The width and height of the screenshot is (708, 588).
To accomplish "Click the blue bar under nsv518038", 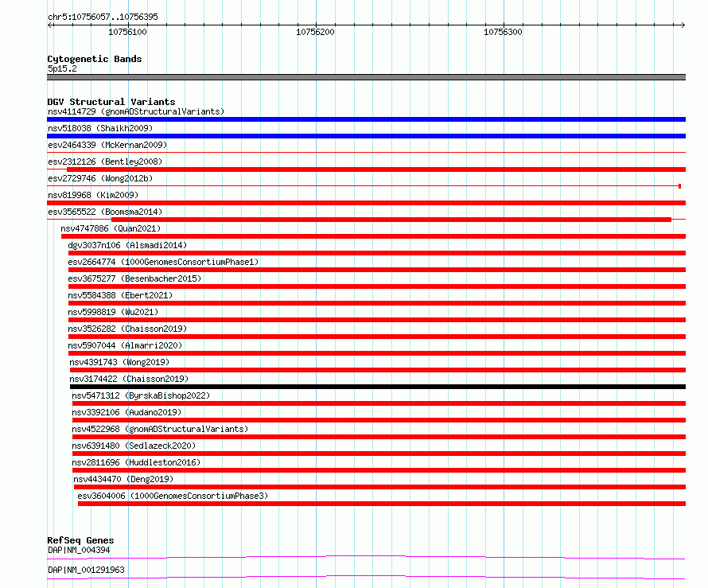I will [366, 136].
